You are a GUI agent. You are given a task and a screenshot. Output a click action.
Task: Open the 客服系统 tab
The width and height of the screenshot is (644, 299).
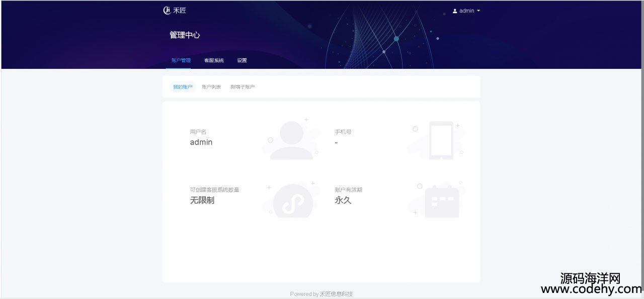(214, 60)
